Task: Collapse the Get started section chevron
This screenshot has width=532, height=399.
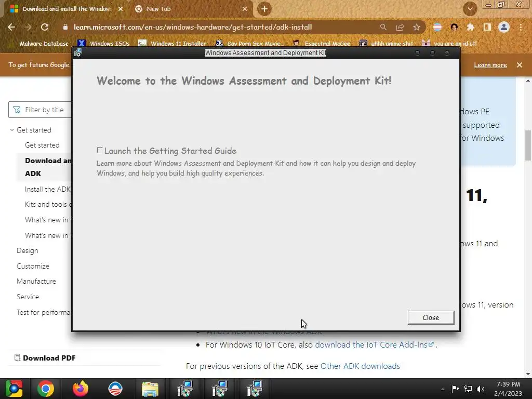Action: pos(12,130)
